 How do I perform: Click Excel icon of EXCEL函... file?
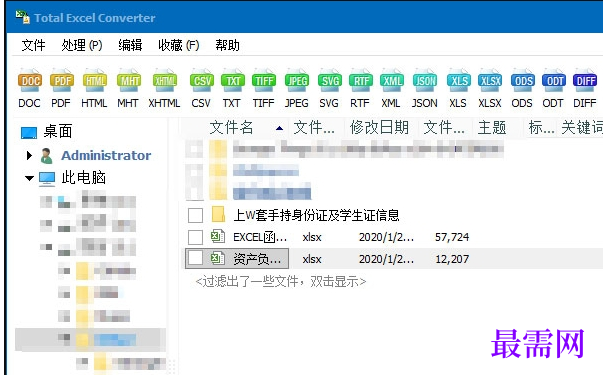tap(218, 236)
